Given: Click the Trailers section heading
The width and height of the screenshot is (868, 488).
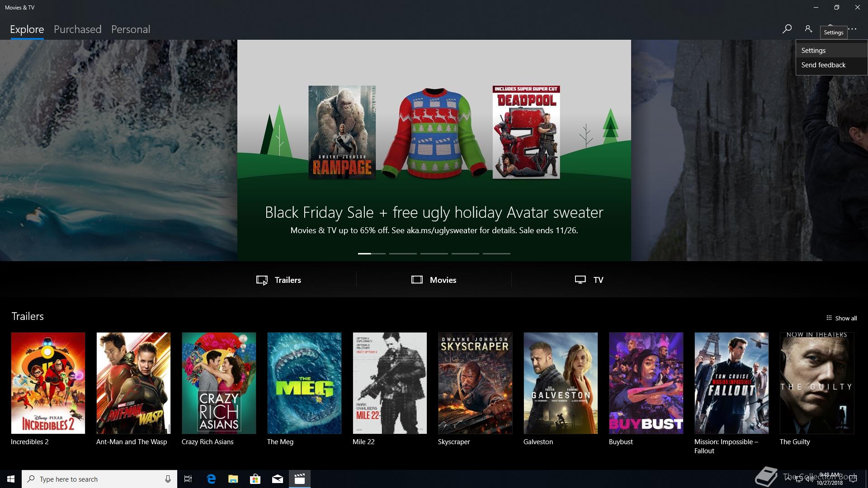Looking at the screenshot, I should pyautogui.click(x=28, y=316).
